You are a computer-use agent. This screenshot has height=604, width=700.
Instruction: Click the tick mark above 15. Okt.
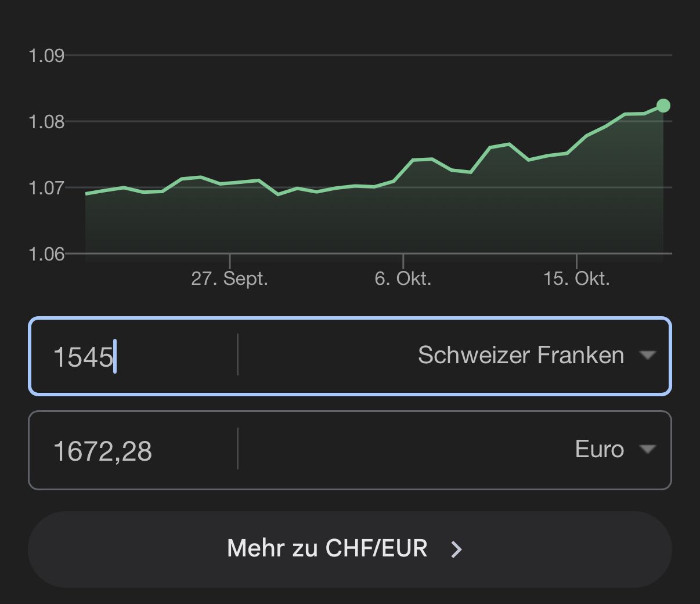click(x=576, y=261)
